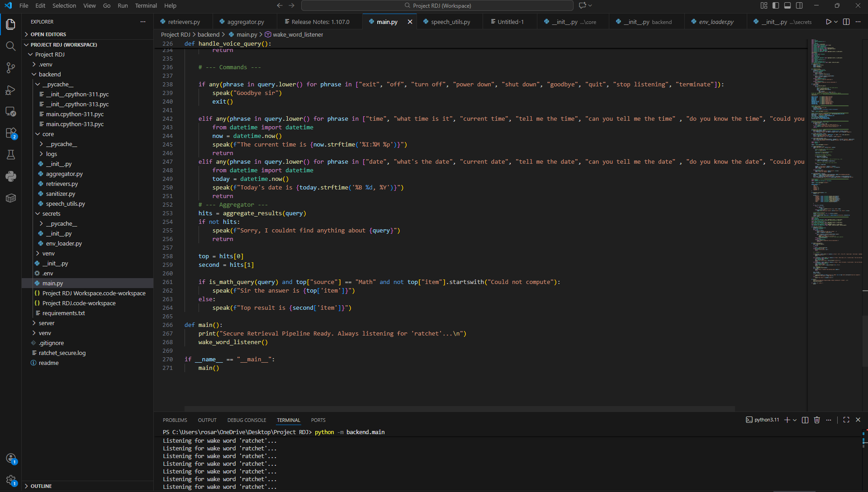Toggle the Primary Side Bar visibility
Viewport: 868px width, 492px height.
coord(775,5)
